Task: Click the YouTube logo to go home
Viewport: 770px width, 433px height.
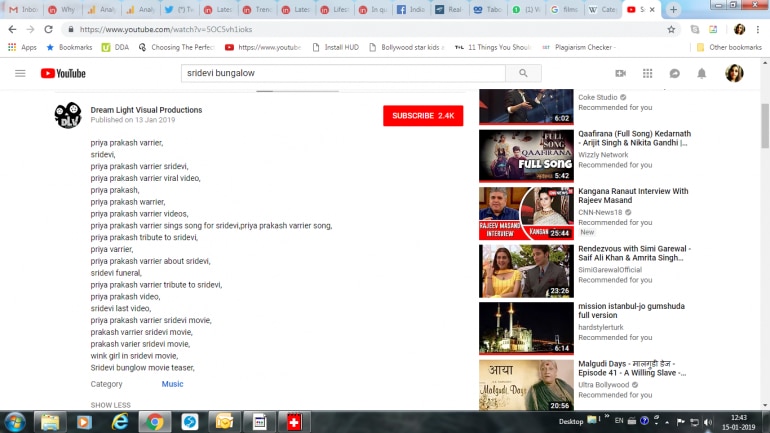Action: pos(63,73)
